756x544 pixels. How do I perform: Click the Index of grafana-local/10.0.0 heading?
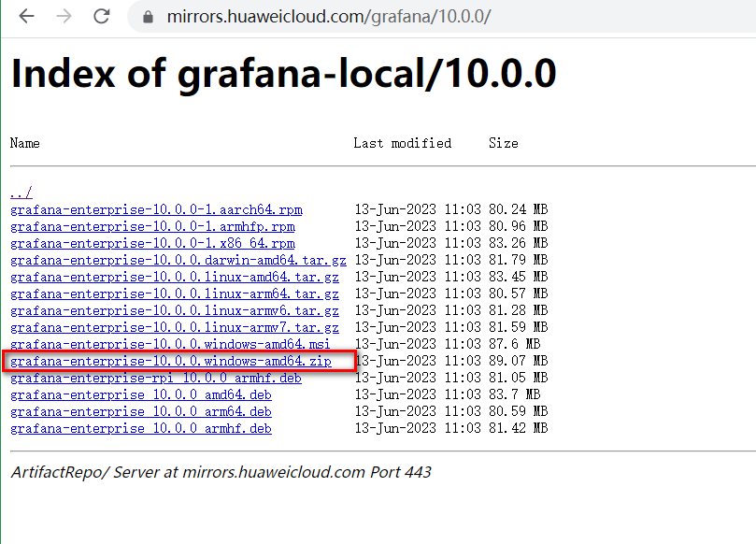tap(283, 73)
